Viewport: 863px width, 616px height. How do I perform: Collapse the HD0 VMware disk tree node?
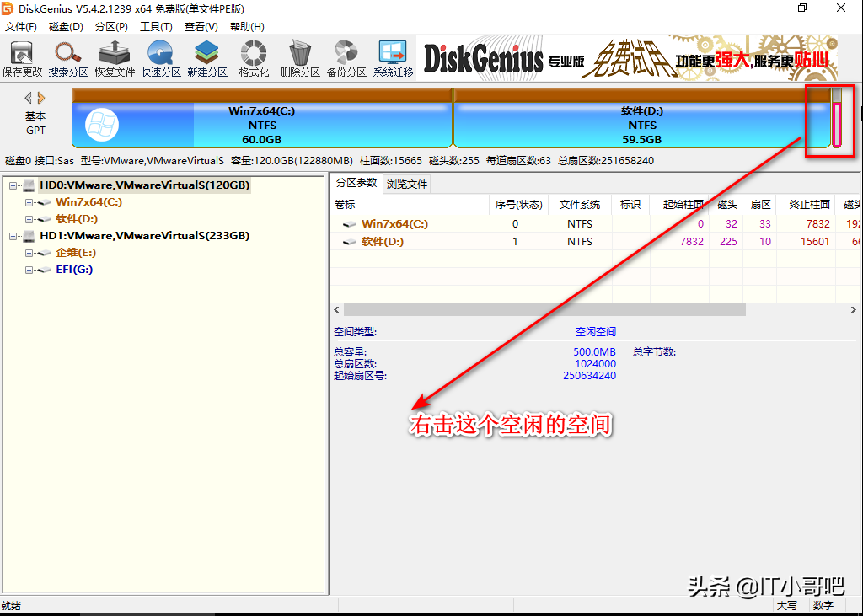pyautogui.click(x=13, y=185)
